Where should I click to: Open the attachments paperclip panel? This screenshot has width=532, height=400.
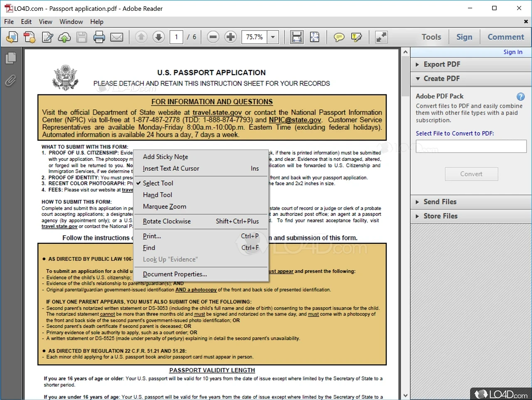pos(10,80)
